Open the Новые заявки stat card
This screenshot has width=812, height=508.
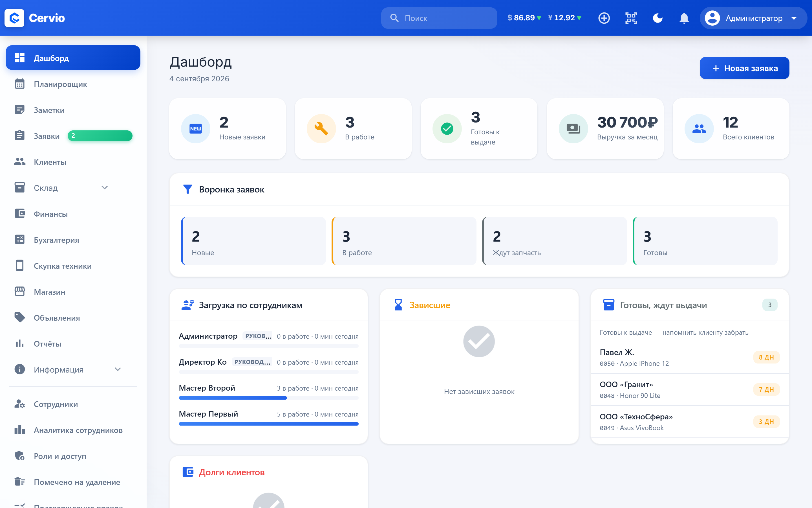point(228,129)
